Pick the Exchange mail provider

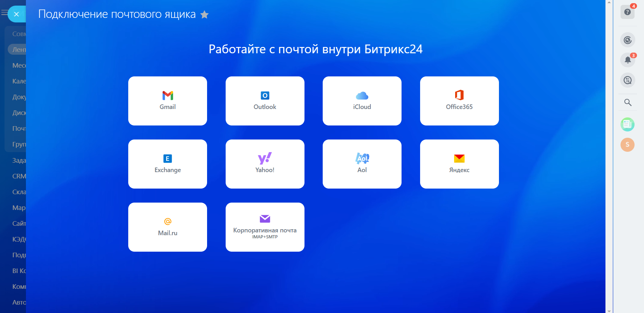click(x=167, y=164)
